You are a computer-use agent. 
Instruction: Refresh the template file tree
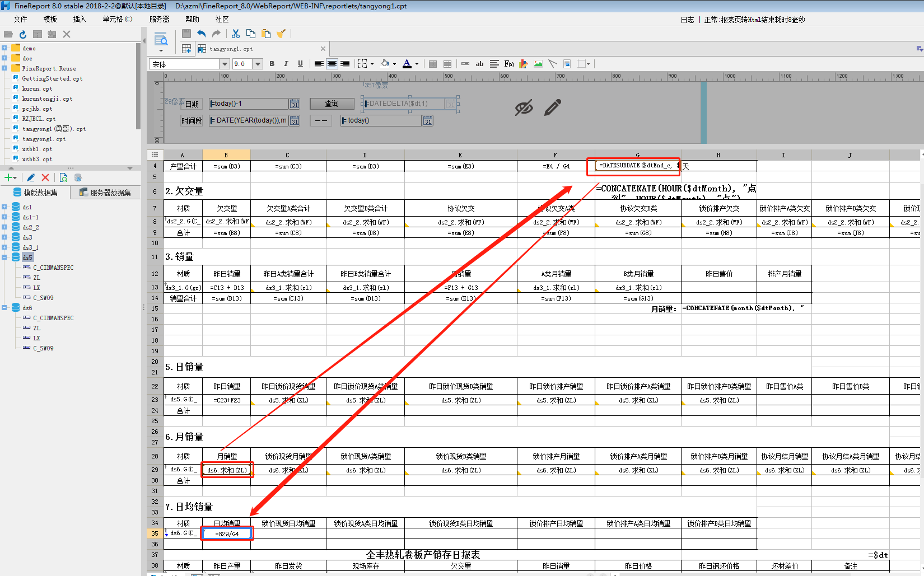[23, 34]
